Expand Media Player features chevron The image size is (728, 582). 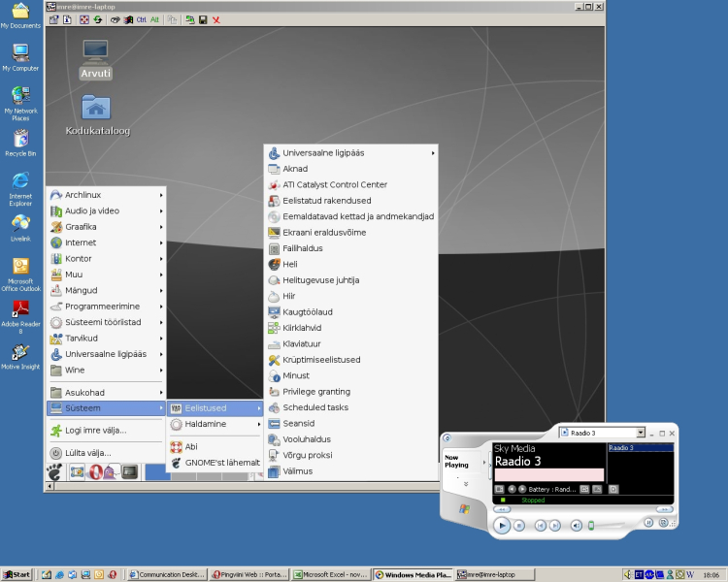point(466,484)
